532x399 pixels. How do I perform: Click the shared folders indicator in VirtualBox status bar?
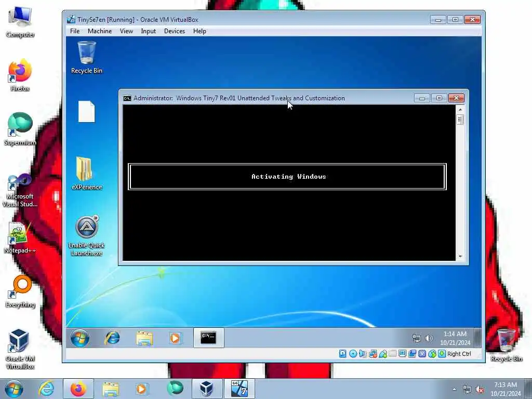click(393, 354)
